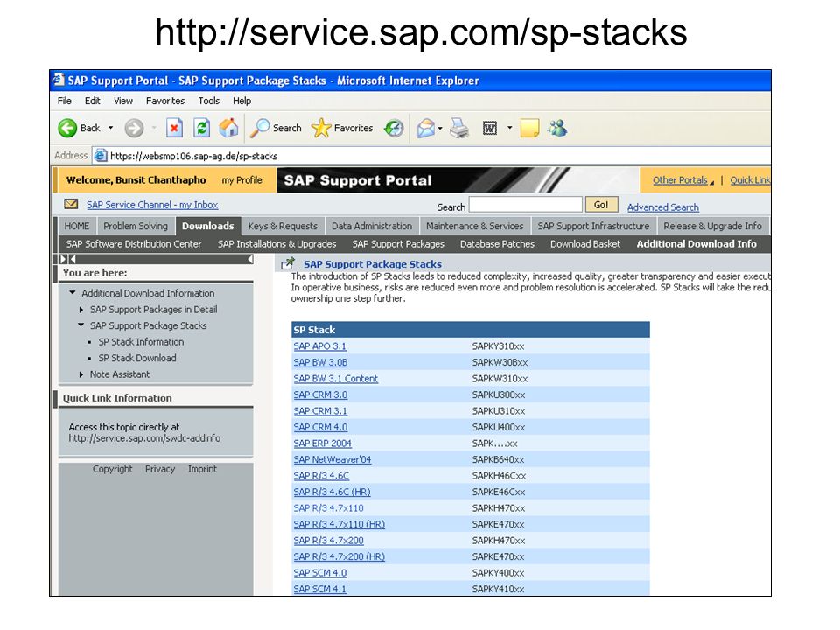Open Edit with Word dropdown arrow
The width and height of the screenshot is (840, 630).
coord(509,128)
